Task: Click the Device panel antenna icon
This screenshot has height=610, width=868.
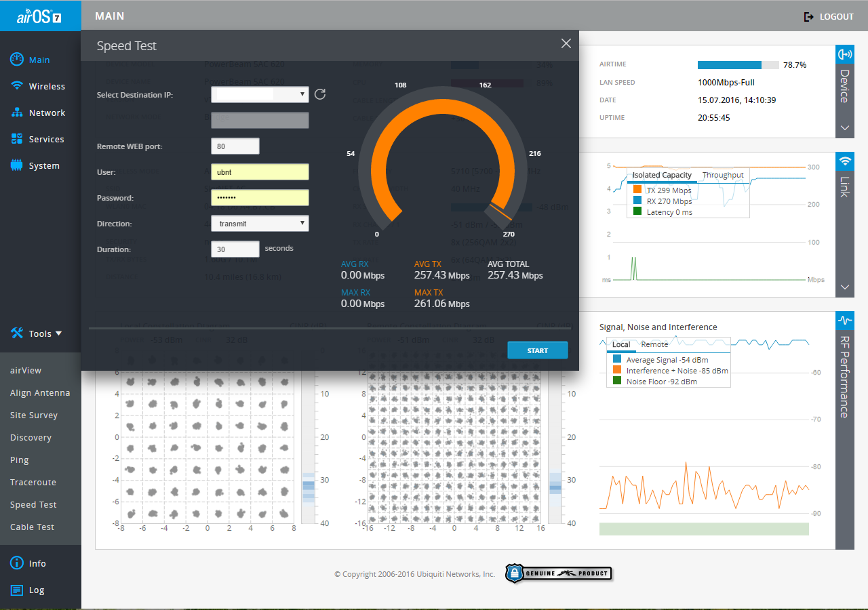Action: point(845,54)
